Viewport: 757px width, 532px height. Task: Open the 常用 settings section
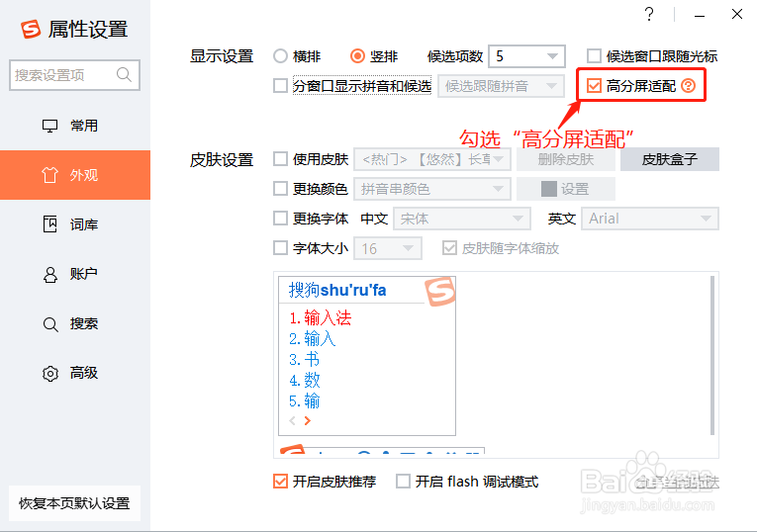coord(75,126)
